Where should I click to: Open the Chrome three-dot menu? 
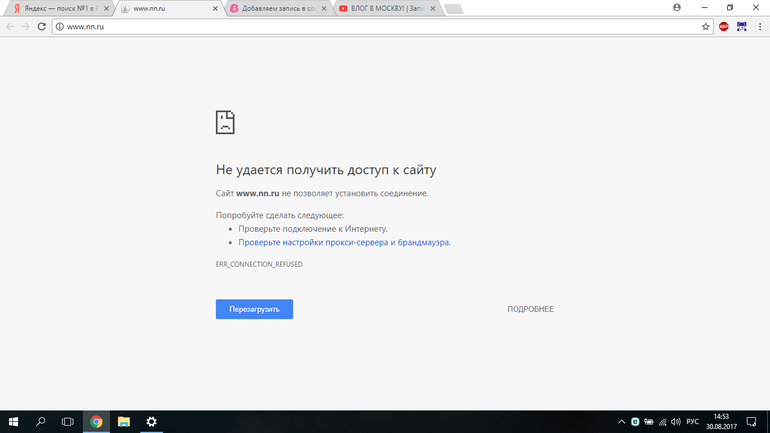pyautogui.click(x=759, y=27)
